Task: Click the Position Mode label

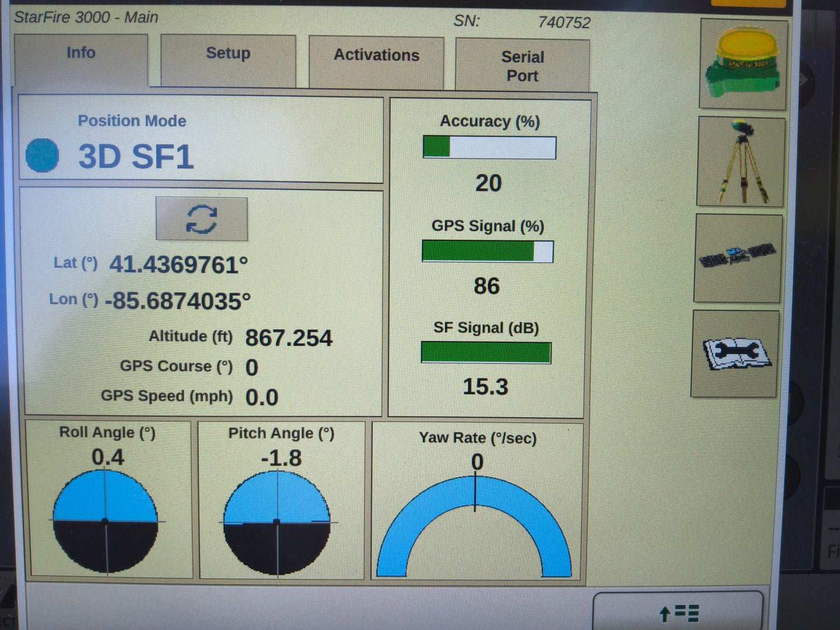Action: pos(132,121)
